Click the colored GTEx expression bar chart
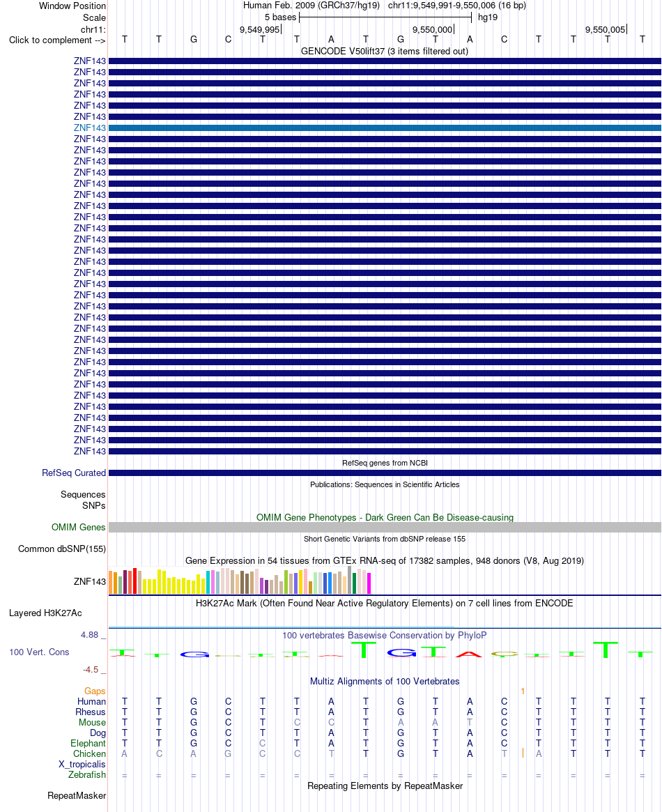Image resolution: width=662 pixels, height=812 pixels. pos(240,580)
